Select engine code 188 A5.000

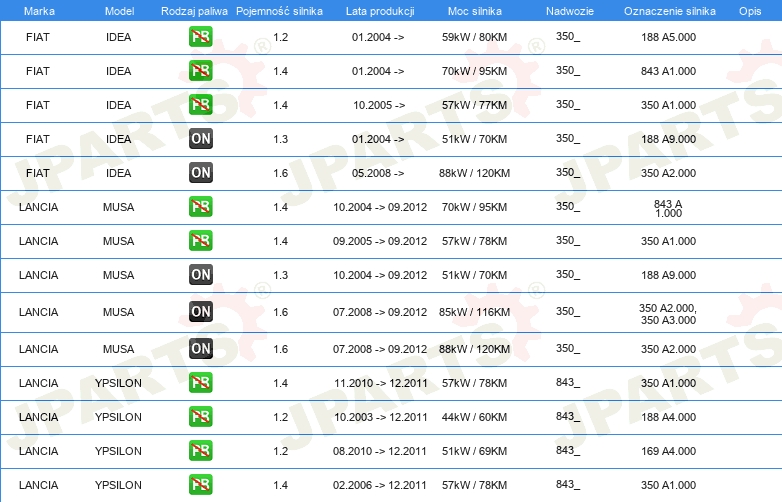pyautogui.click(x=668, y=37)
